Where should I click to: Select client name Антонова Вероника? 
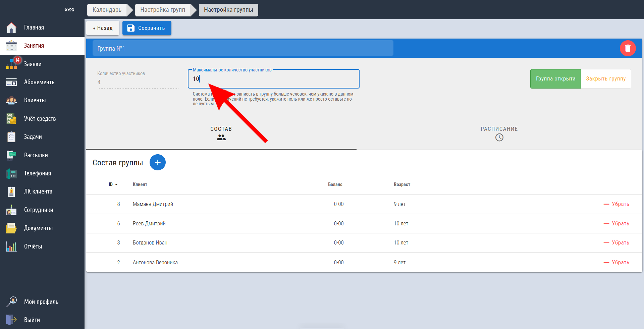click(155, 262)
